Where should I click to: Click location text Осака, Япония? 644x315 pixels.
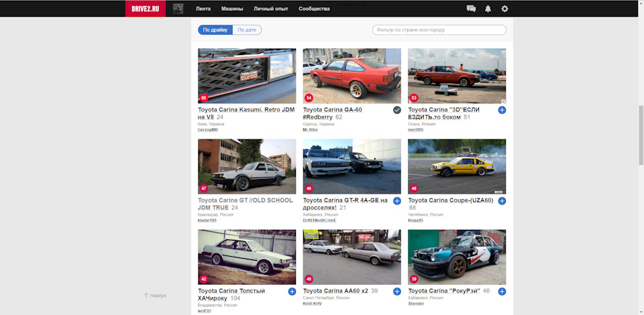422,124
